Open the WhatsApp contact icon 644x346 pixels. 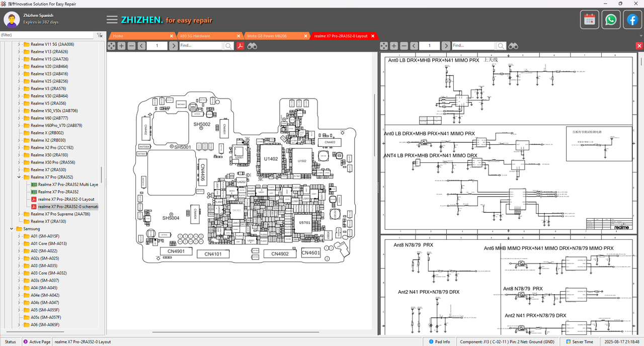click(x=611, y=20)
